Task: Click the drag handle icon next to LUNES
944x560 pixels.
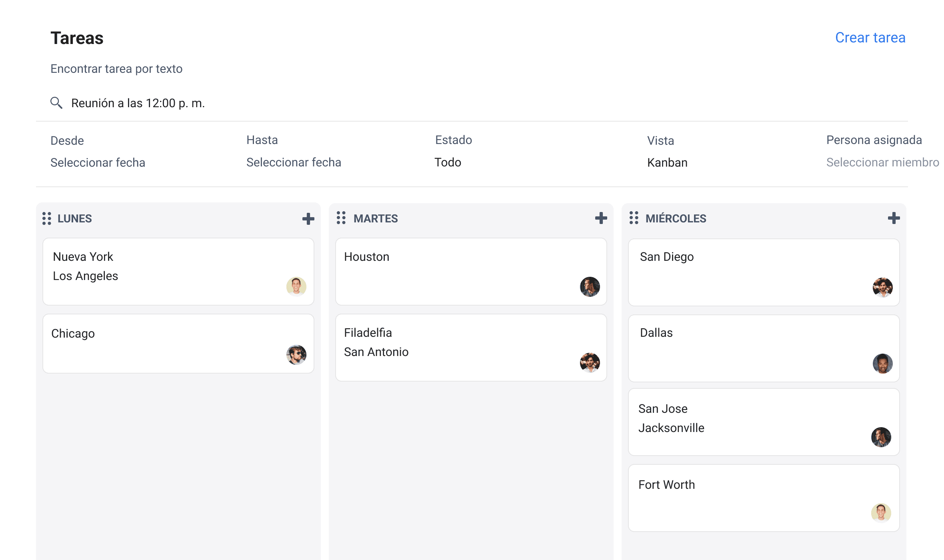Action: (46, 218)
